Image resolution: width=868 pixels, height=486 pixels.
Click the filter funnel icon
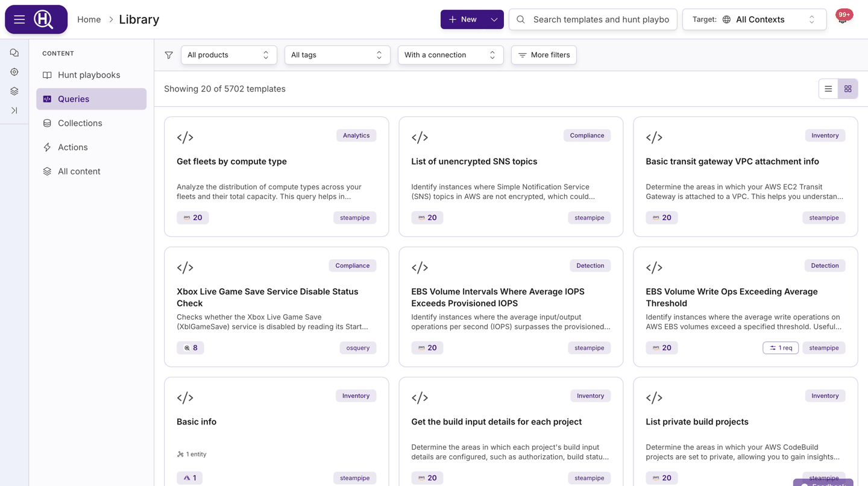coord(169,55)
